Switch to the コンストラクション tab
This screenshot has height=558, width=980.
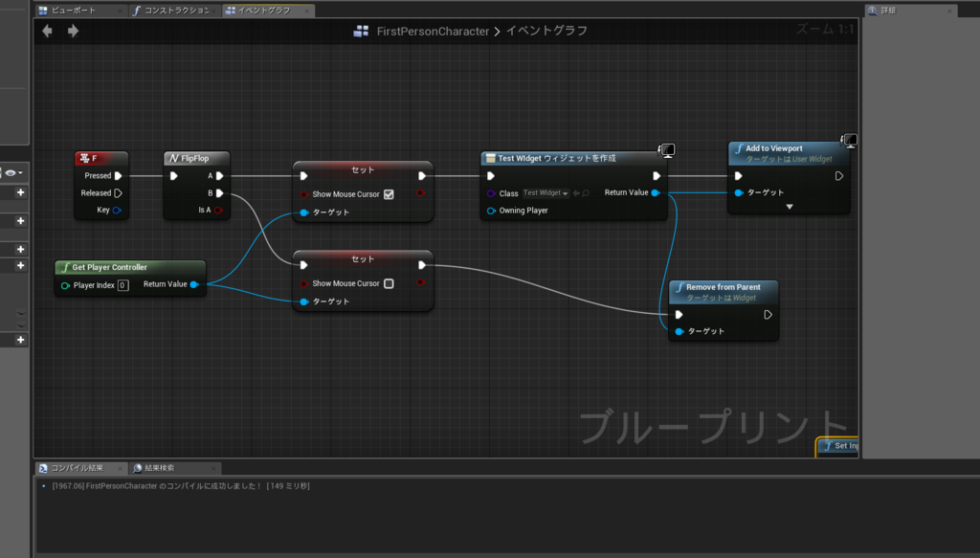tap(176, 11)
